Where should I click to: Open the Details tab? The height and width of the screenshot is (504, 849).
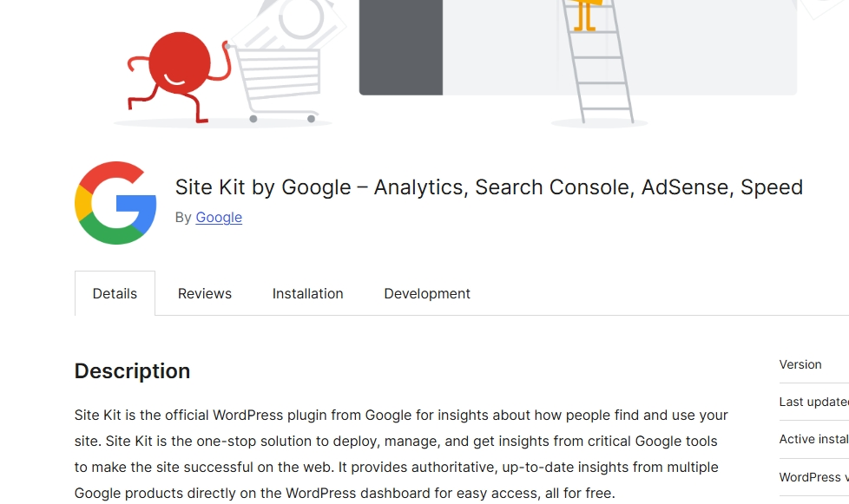click(115, 293)
